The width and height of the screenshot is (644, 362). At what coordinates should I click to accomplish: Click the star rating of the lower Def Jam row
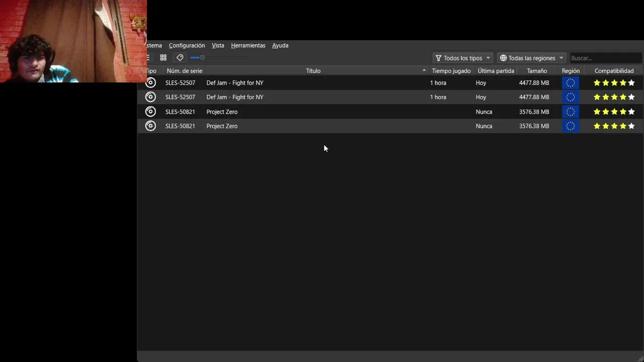pos(614,97)
